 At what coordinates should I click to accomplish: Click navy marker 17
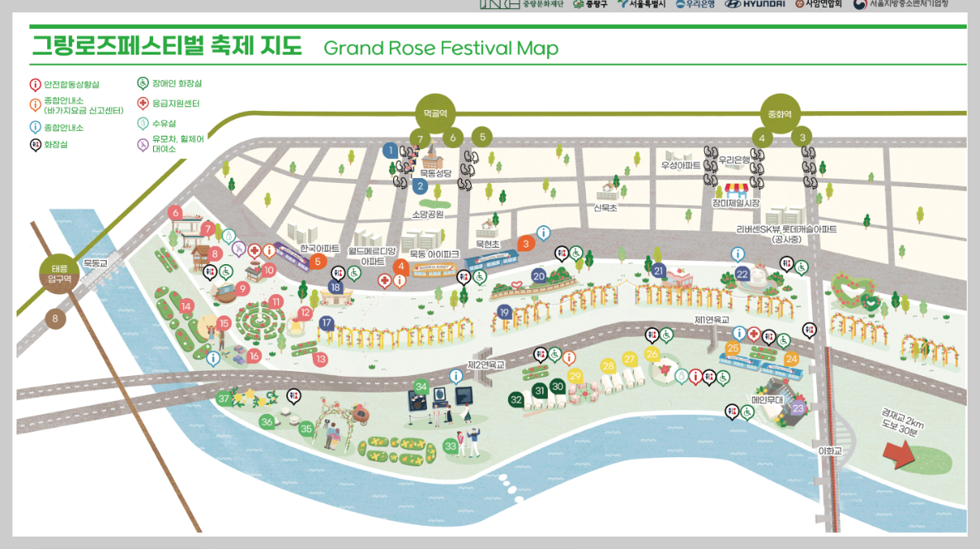pos(326,323)
